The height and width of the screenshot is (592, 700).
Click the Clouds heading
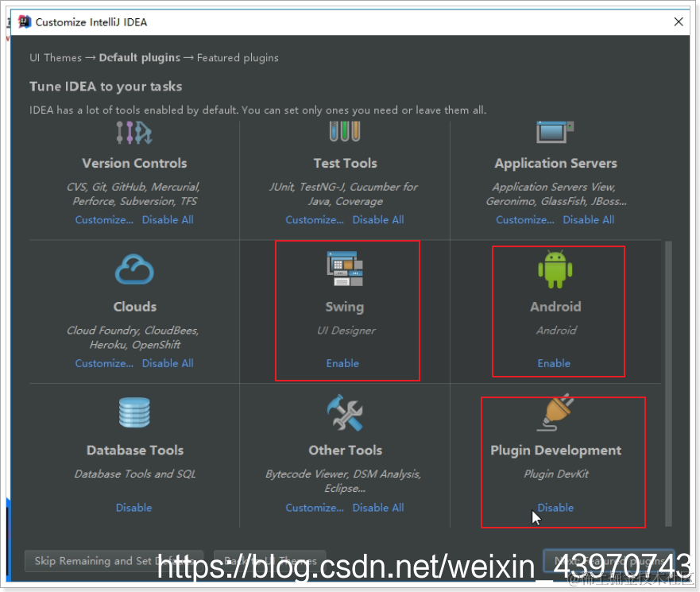coord(135,307)
